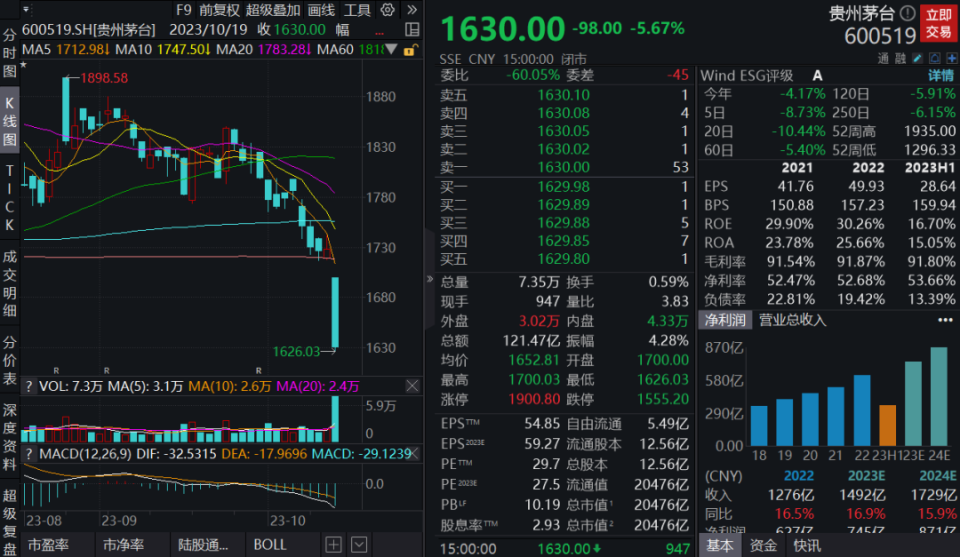Click 跌停 value 1555.20

pyautogui.click(x=663, y=399)
